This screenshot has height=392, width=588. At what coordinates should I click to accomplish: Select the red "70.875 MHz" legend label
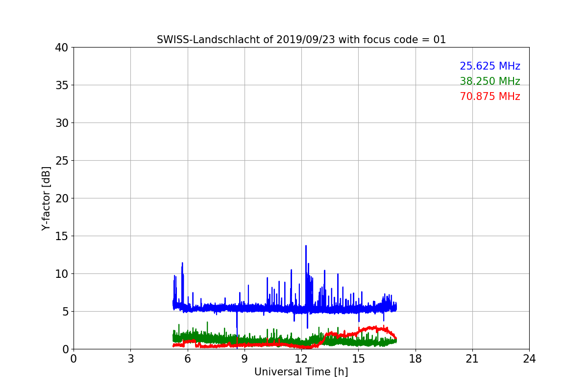[x=490, y=97]
